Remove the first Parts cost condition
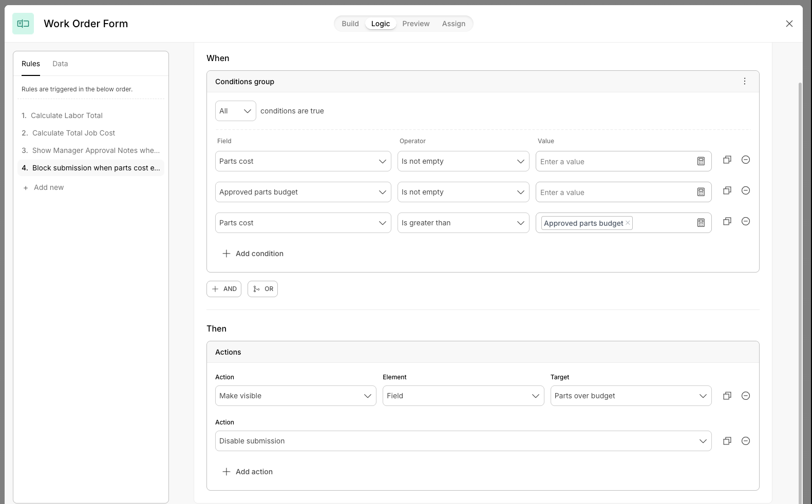This screenshot has width=812, height=504. (x=746, y=160)
